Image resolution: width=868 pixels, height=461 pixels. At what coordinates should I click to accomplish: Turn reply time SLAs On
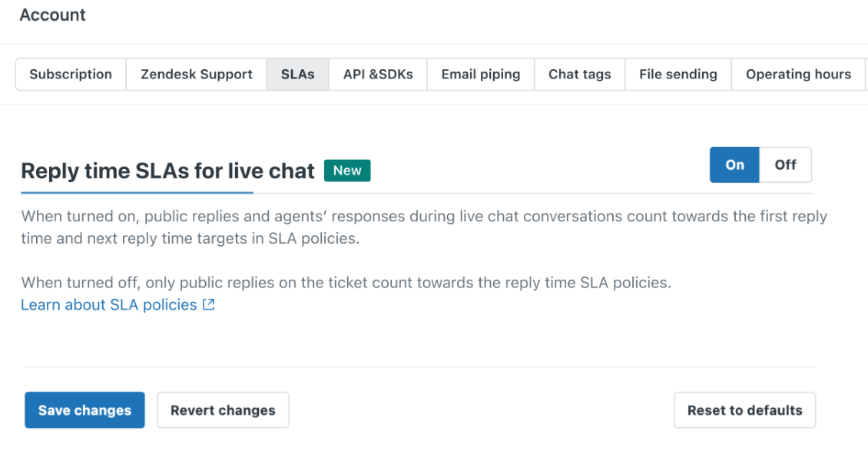(734, 164)
